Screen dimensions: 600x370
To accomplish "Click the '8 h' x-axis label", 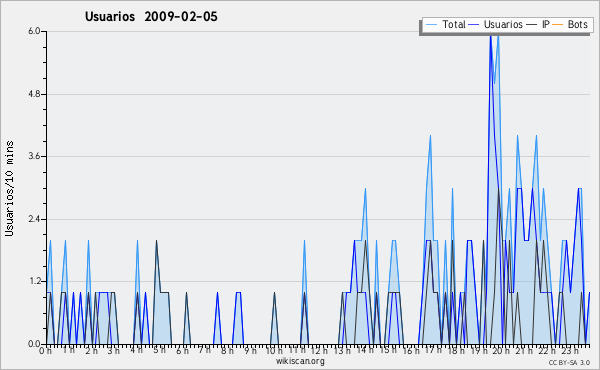I will coord(228,351).
